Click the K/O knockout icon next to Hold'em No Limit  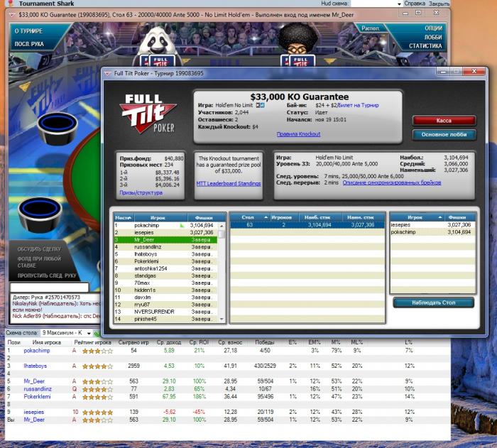pos(260,105)
